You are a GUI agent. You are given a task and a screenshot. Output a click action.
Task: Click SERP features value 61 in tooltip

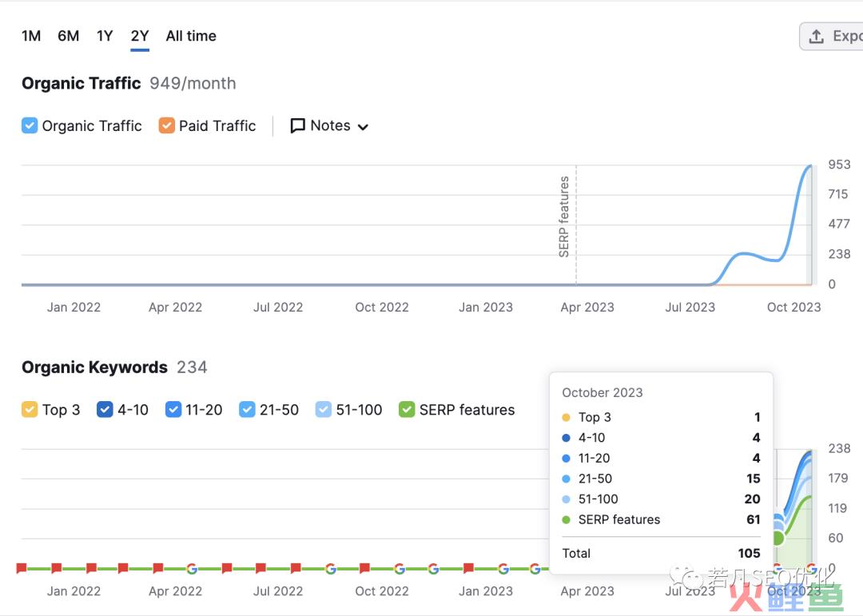(754, 519)
